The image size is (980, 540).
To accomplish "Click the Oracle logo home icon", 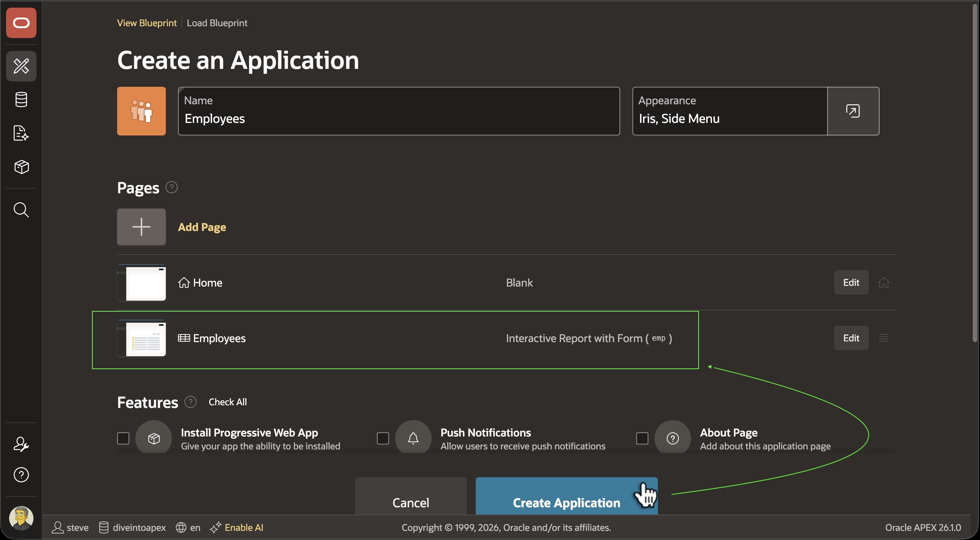I will point(21,23).
